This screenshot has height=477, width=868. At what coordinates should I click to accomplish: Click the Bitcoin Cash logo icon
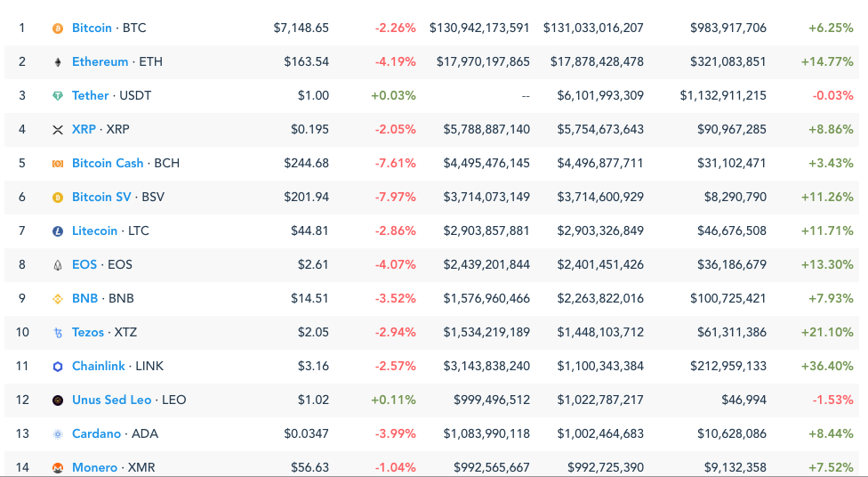58,164
